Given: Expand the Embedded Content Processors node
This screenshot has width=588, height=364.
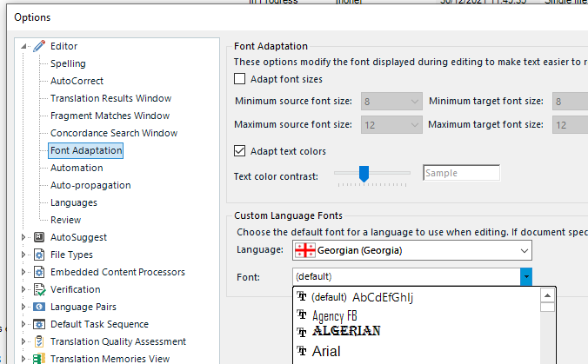Looking at the screenshot, I should point(23,272).
